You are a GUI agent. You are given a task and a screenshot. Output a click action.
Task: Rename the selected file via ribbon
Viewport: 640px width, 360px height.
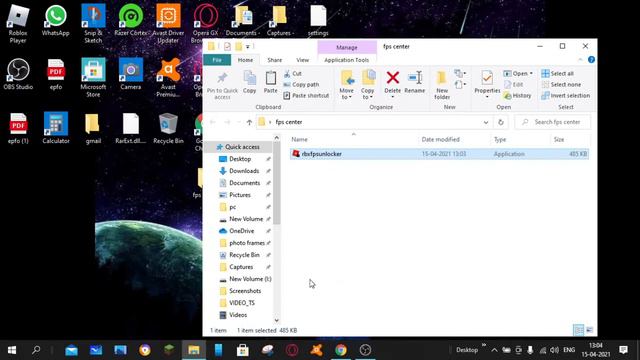(x=415, y=82)
